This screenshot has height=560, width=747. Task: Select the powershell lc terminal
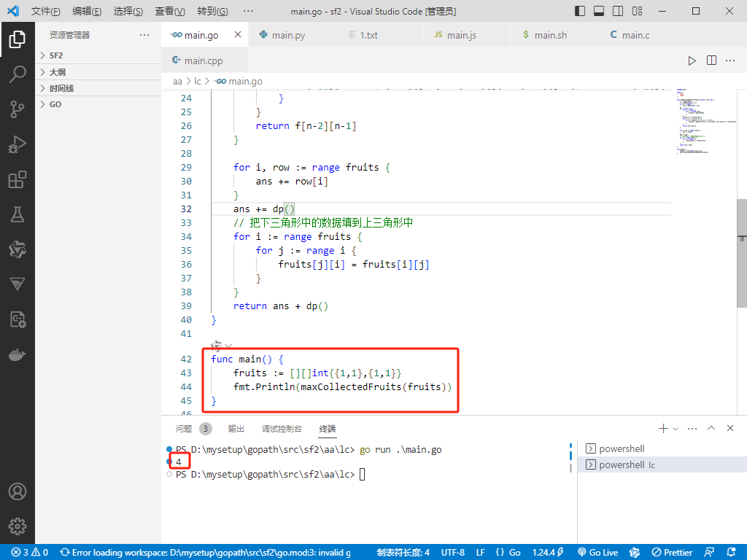pyautogui.click(x=662, y=464)
